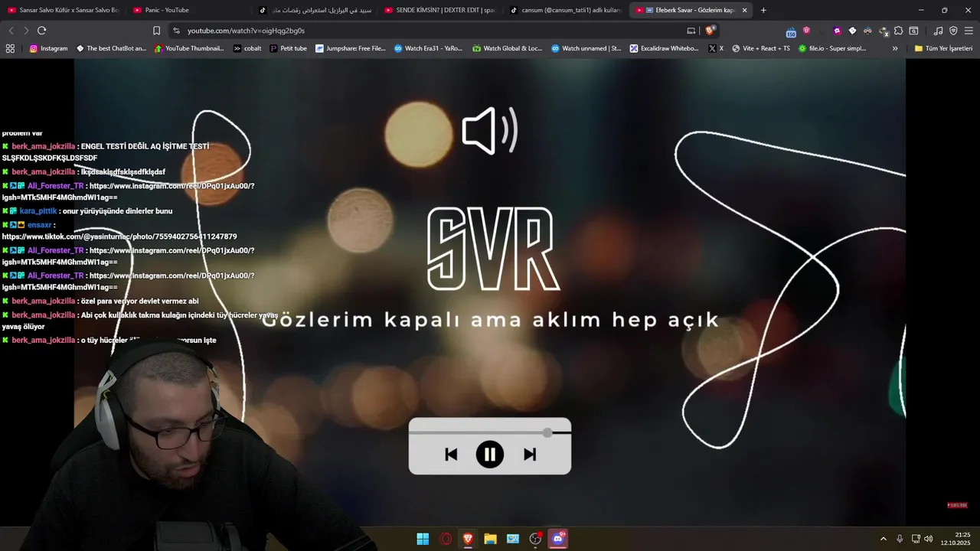Click the browser back arrow
980x551 pixels.
click(x=11, y=31)
